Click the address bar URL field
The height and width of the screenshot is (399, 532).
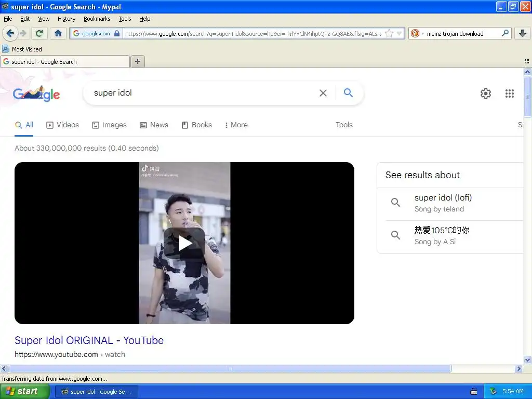point(253,33)
